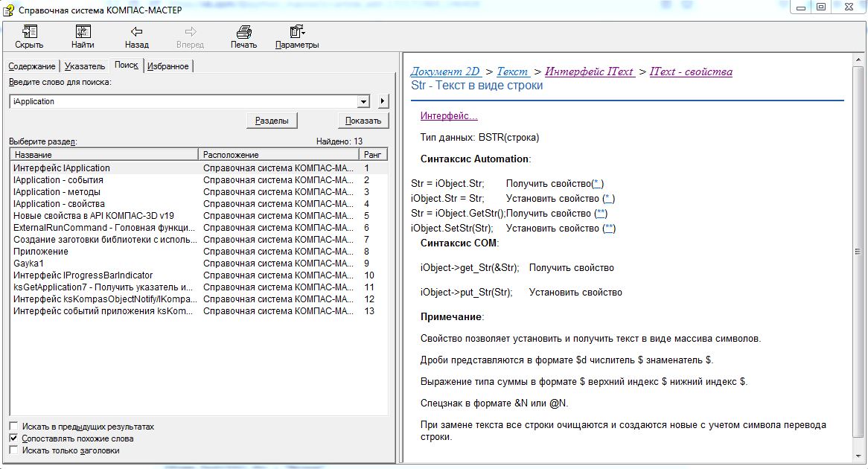Click the Вперед forward arrow icon
Image resolution: width=868 pixels, height=469 pixels.
coord(190,32)
